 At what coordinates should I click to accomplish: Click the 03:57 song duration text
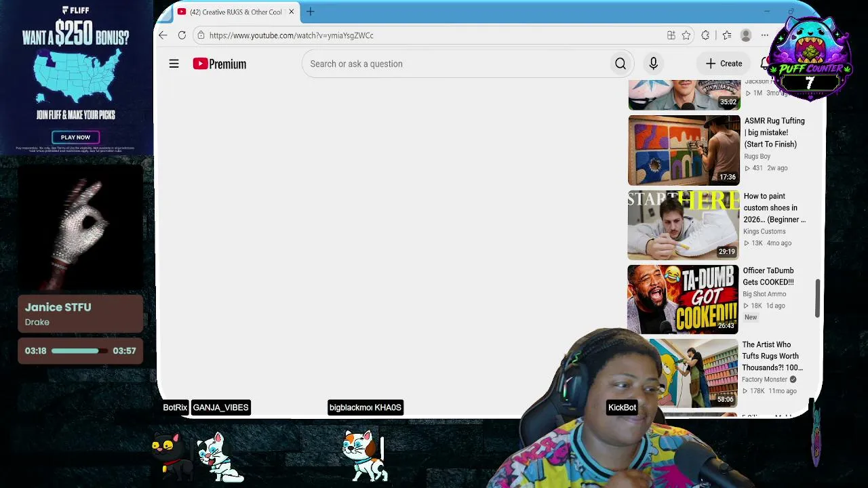pos(124,350)
